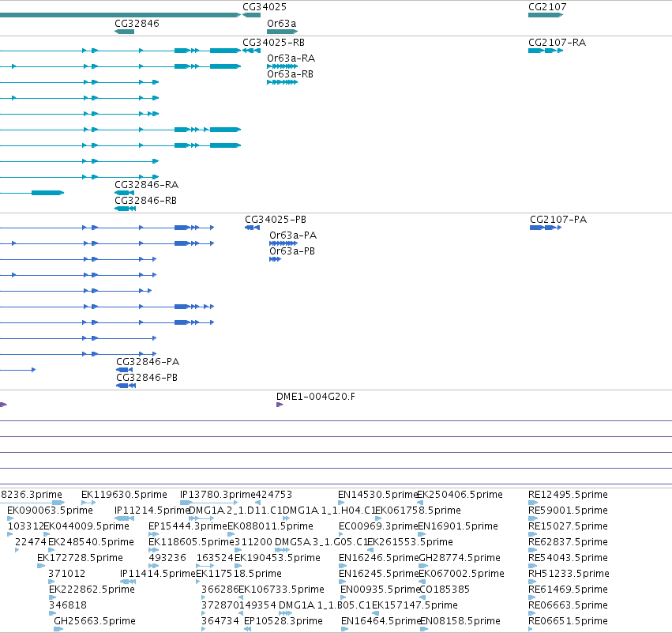Image resolution: width=672 pixels, height=633 pixels.
Task: Click the EK117518.5prime label
Action: 238,574
